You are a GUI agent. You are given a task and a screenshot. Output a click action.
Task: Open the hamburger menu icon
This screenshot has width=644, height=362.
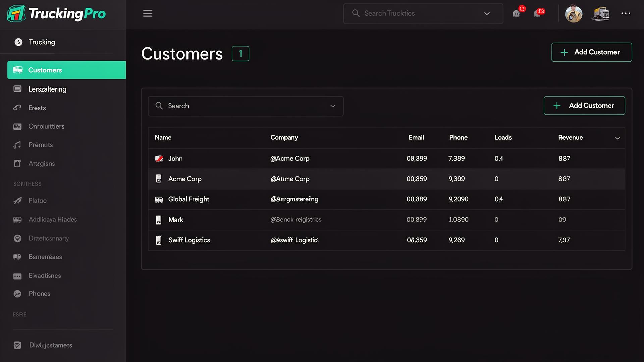click(x=148, y=13)
